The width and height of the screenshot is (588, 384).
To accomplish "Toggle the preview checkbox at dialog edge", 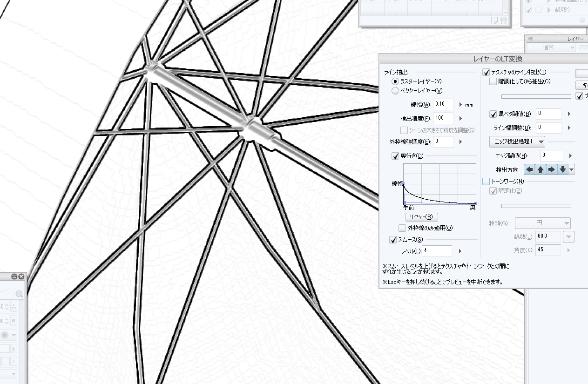I will click(x=580, y=96).
